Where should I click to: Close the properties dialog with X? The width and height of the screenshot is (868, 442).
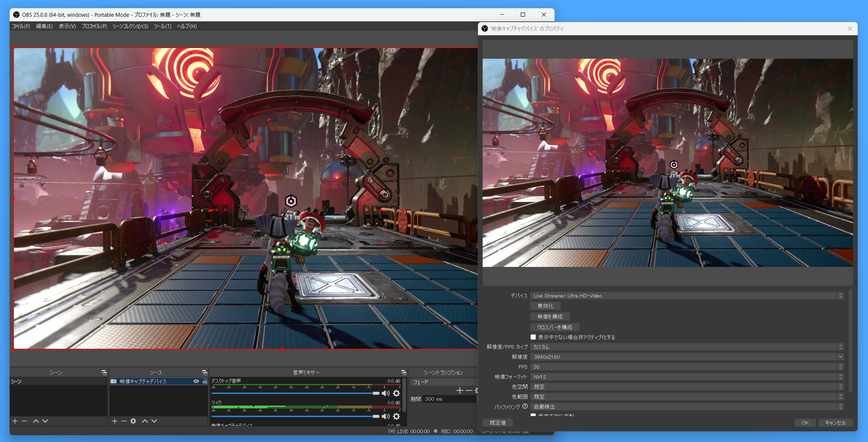click(850, 28)
